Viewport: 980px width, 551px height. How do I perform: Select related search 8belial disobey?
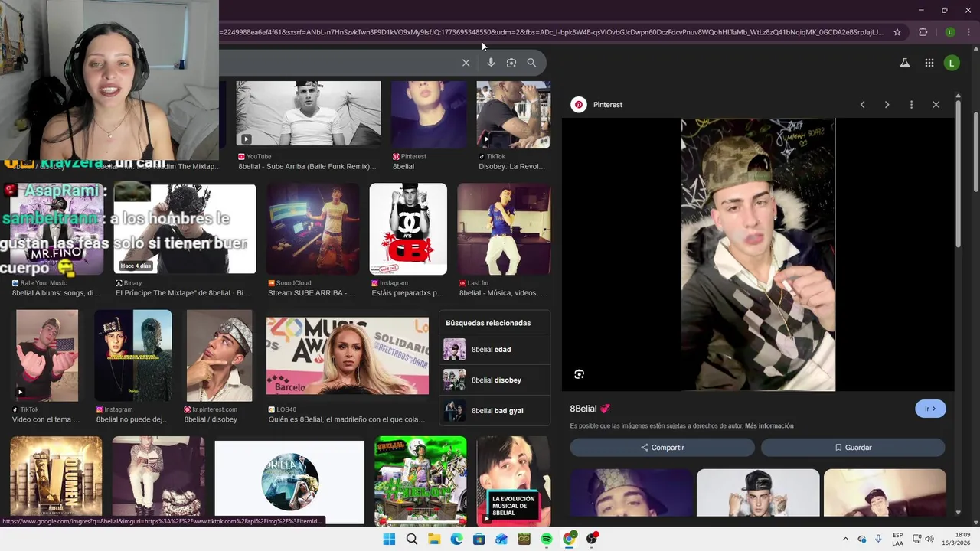click(x=495, y=380)
